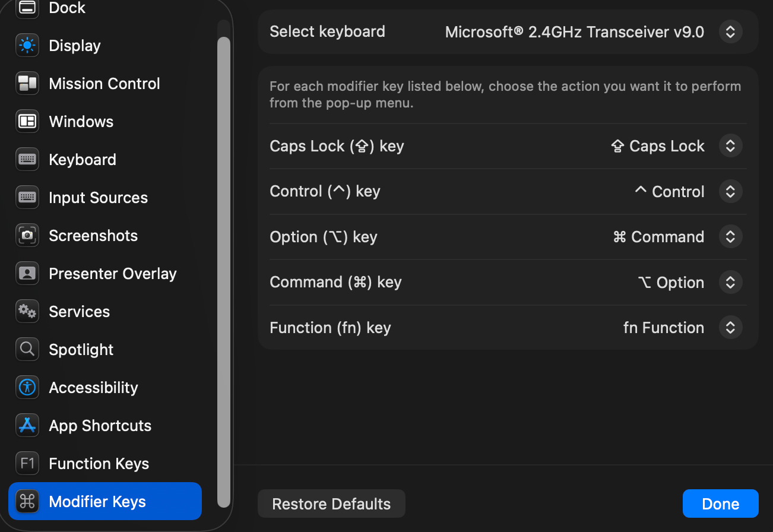Viewport: 773px width, 532px height.
Task: Open the Select keyboard pop-up menu
Action: click(730, 31)
